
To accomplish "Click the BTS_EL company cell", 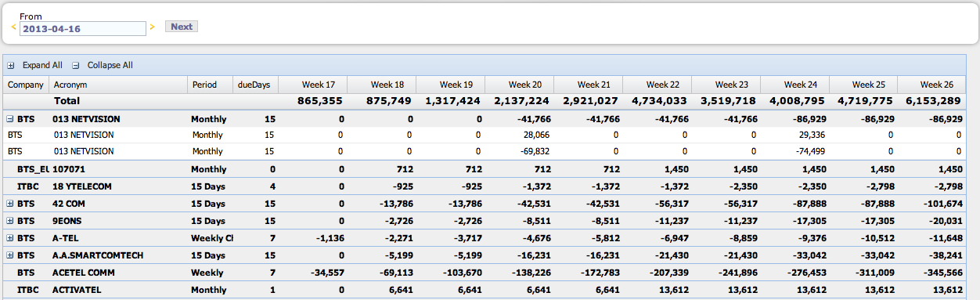I will (33, 169).
